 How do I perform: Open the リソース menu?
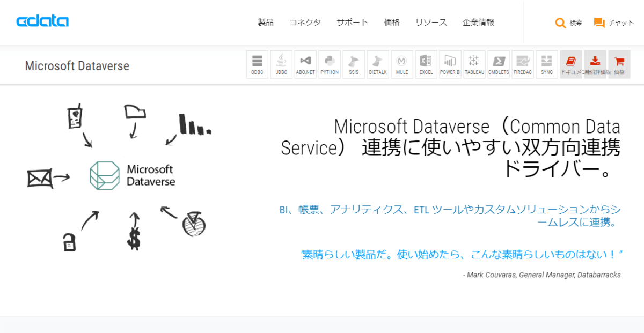(x=431, y=22)
